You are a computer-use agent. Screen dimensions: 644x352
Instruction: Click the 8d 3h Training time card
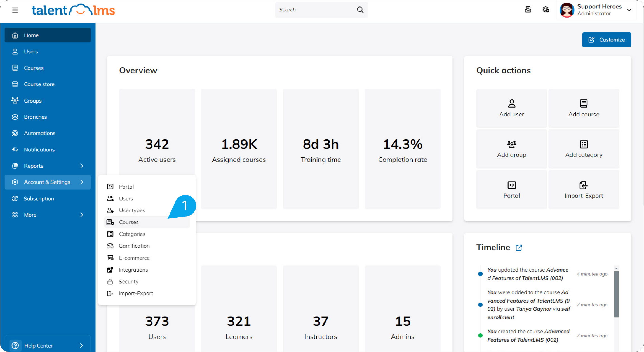321,149
